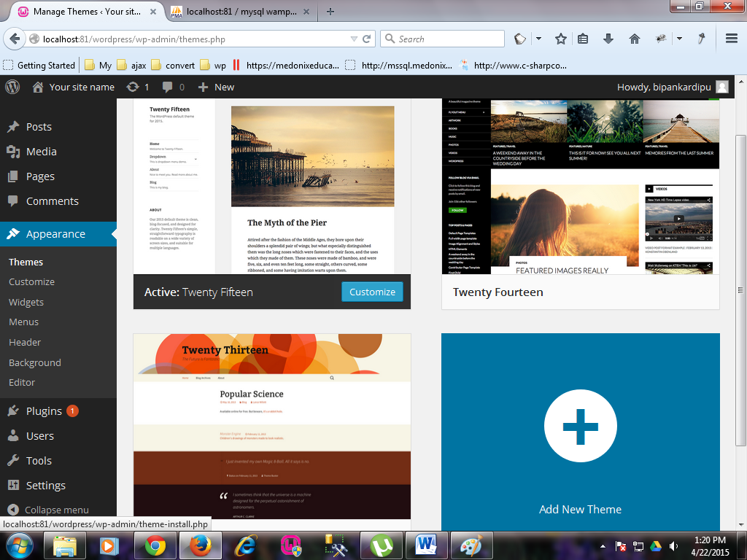This screenshot has width=747, height=560.
Task: Select the Twenty Fourteen theme screenshot
Action: [x=580, y=186]
